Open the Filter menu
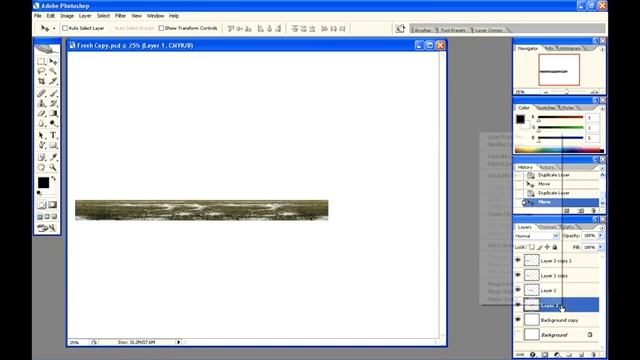This screenshot has height=360, width=640. click(x=120, y=16)
